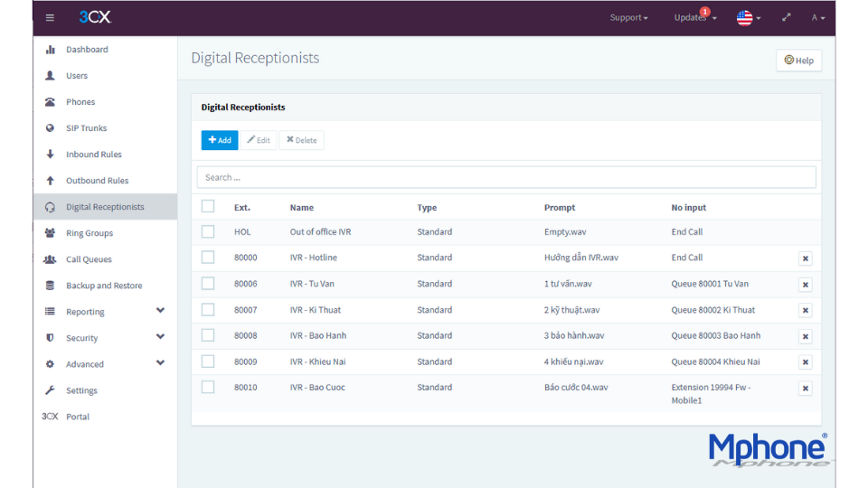Open Backup and Restore page
The width and height of the screenshot is (868, 488).
[x=105, y=286]
